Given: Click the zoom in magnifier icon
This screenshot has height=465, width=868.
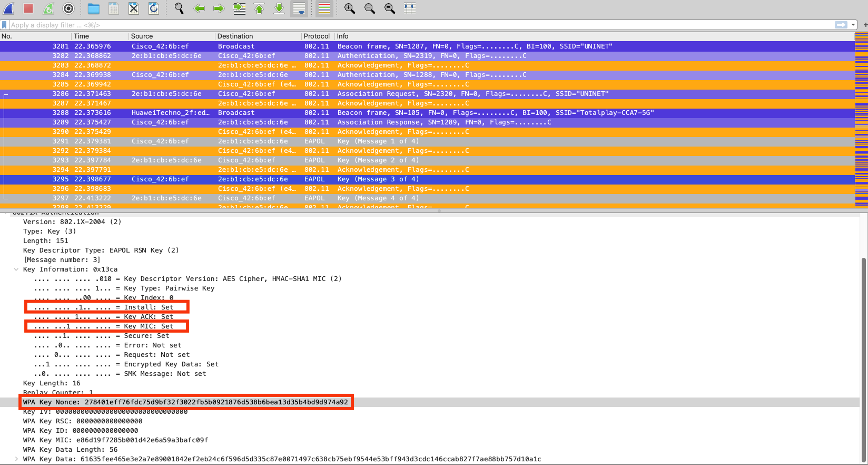Looking at the screenshot, I should (349, 8).
